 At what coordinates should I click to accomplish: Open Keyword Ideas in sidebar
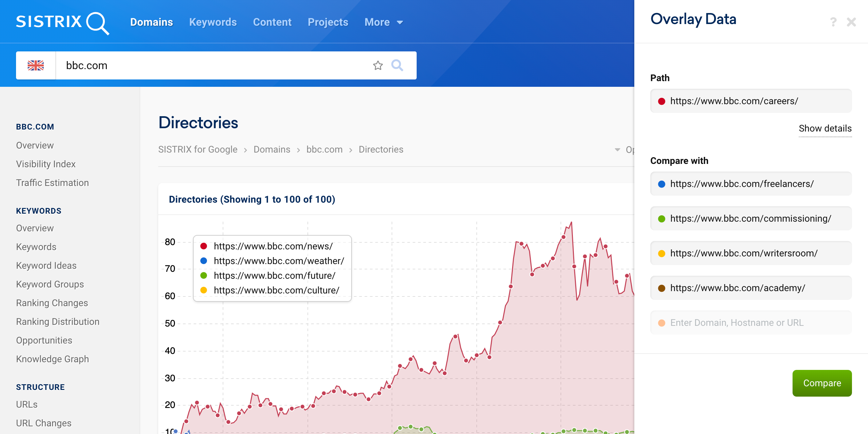pos(46,266)
